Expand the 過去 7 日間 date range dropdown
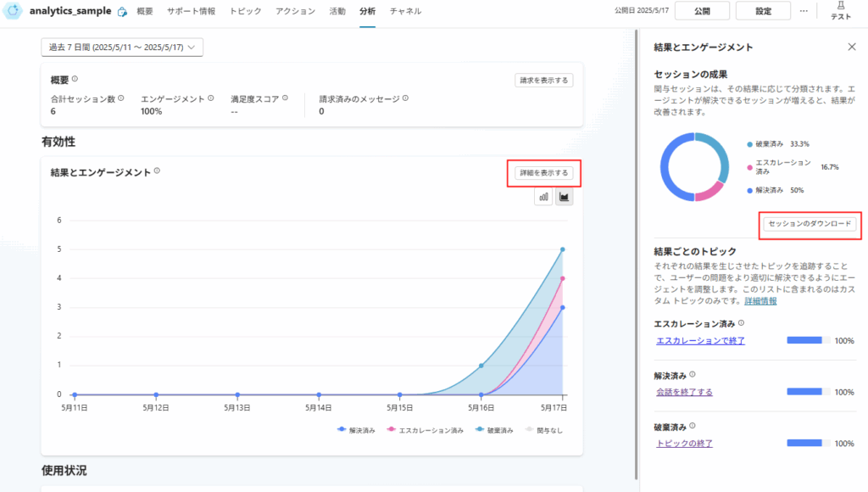The height and width of the screenshot is (492, 868). 122,48
